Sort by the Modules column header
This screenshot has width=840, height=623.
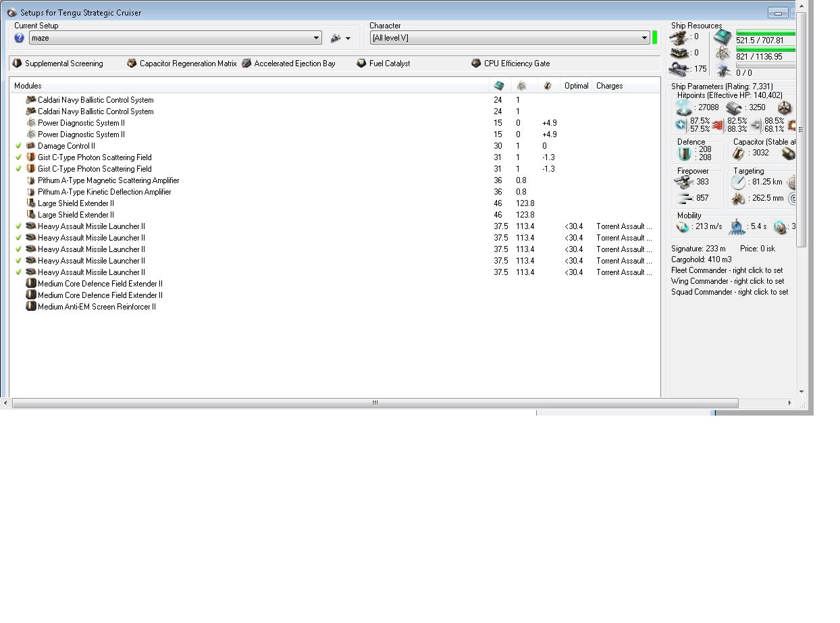249,86
